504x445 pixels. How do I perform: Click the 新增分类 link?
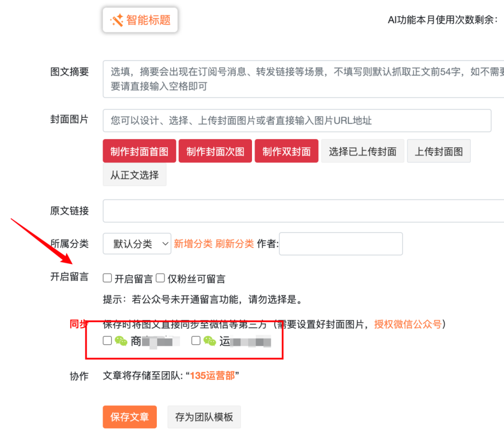[193, 243]
